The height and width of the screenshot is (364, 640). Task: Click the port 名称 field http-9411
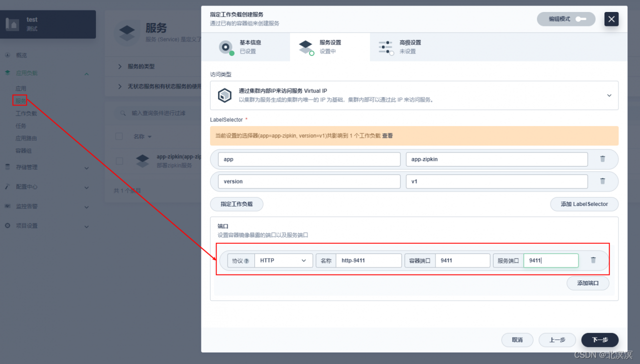pos(368,260)
